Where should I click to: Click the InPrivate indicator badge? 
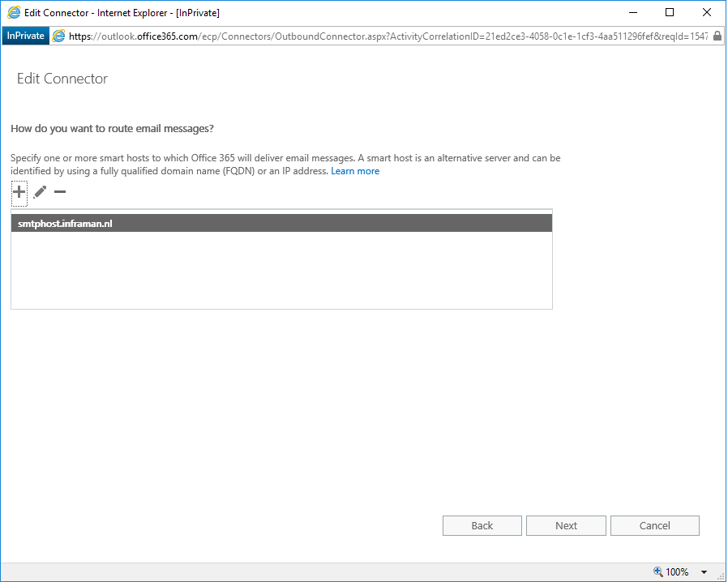26,36
